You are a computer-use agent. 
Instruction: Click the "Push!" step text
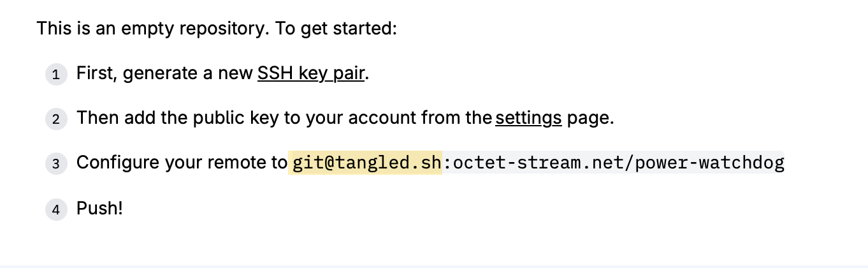99,208
